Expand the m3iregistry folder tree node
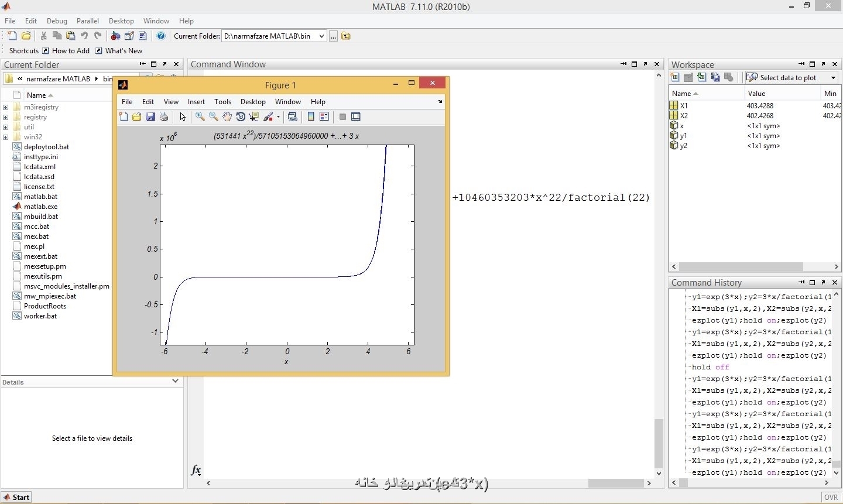 coord(6,107)
